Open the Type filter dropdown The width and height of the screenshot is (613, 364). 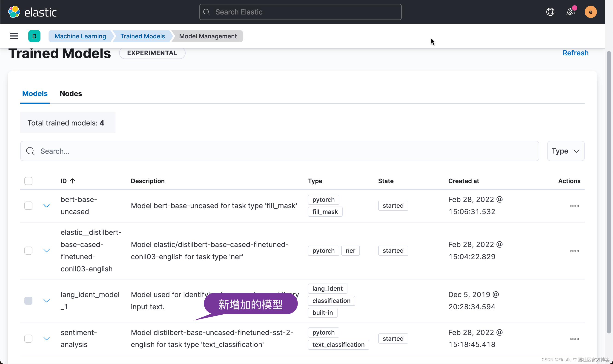pos(565,151)
